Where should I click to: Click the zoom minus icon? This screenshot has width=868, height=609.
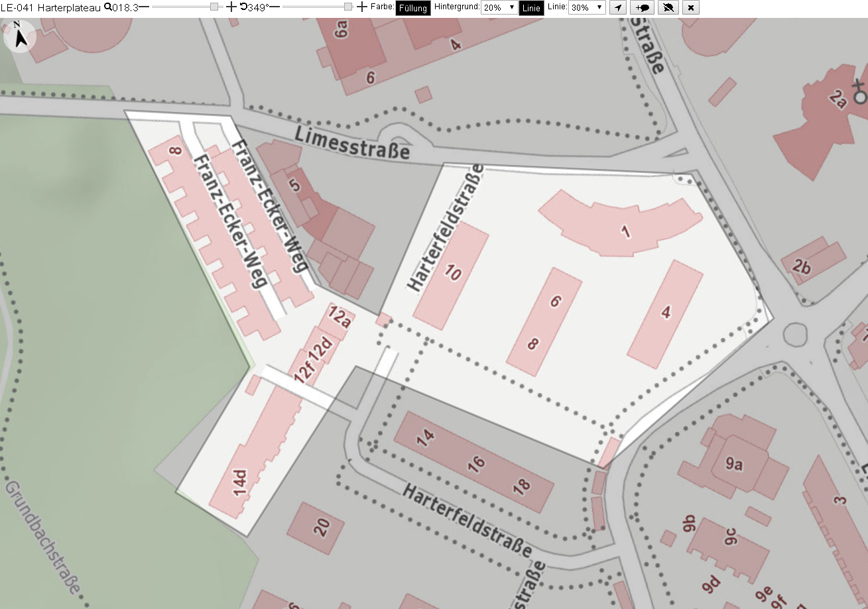pos(144,7)
